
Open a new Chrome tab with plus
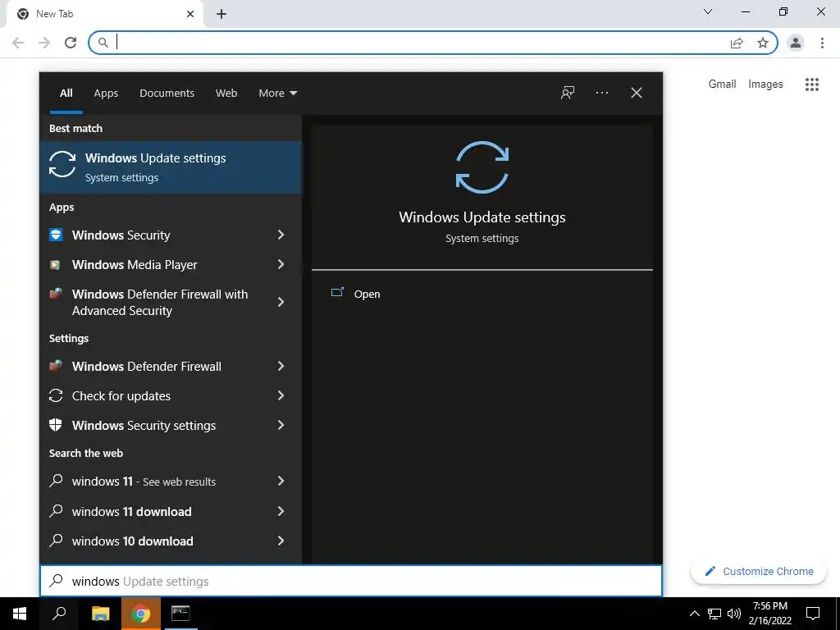[221, 15]
